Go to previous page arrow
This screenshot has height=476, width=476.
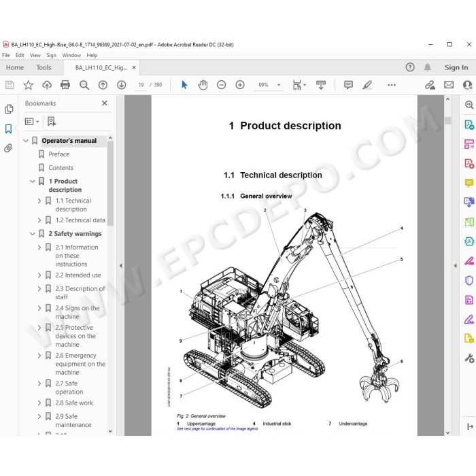(x=103, y=85)
